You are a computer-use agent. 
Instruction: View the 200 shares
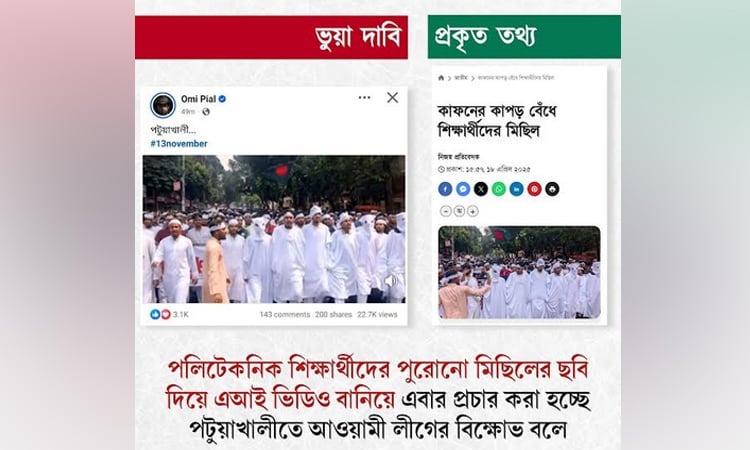333,315
